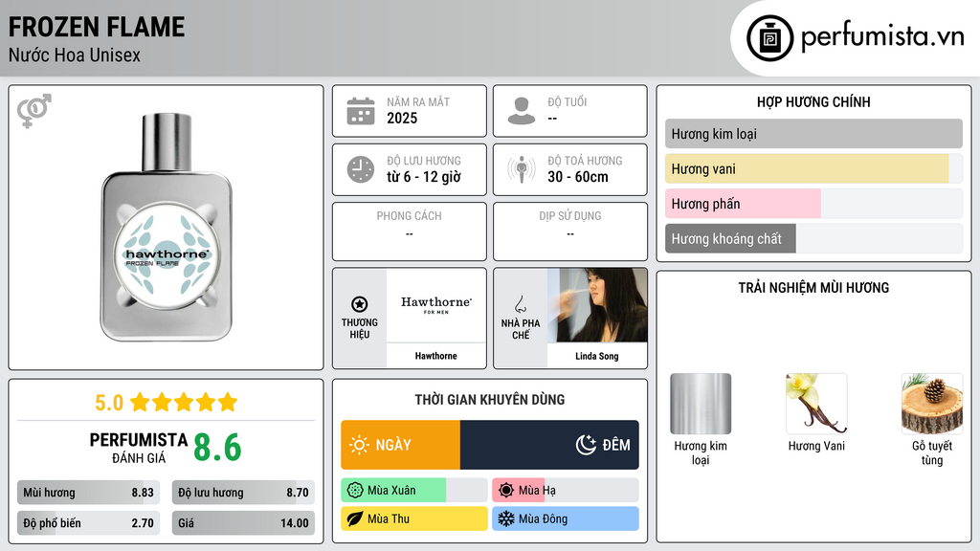Click the Độ phổ biến 2.70 score bar
The height and width of the screenshot is (551, 980).
pos(89,523)
